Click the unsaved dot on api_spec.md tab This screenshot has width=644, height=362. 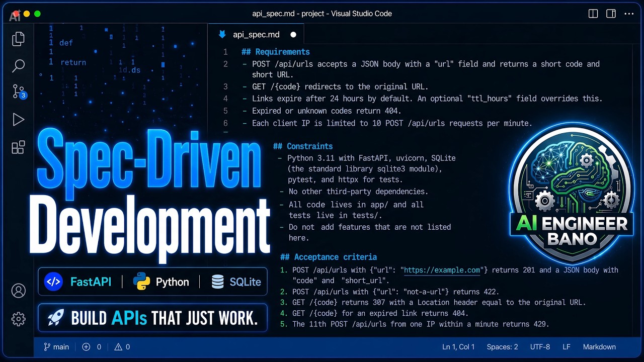tap(293, 35)
